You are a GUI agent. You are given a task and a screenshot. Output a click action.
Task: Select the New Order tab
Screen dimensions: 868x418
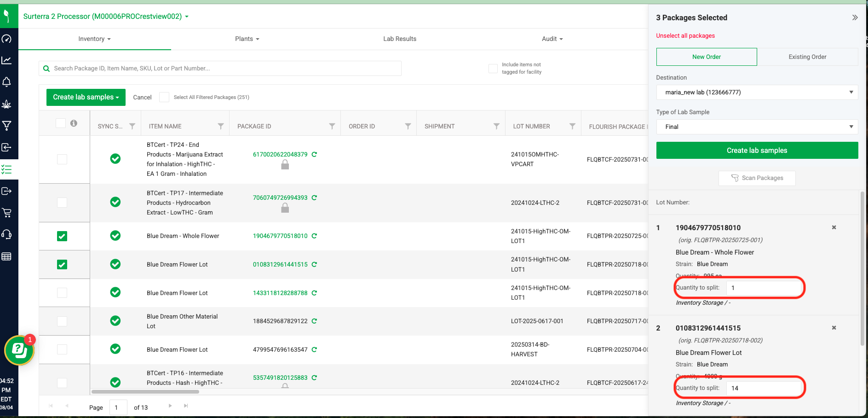(707, 57)
